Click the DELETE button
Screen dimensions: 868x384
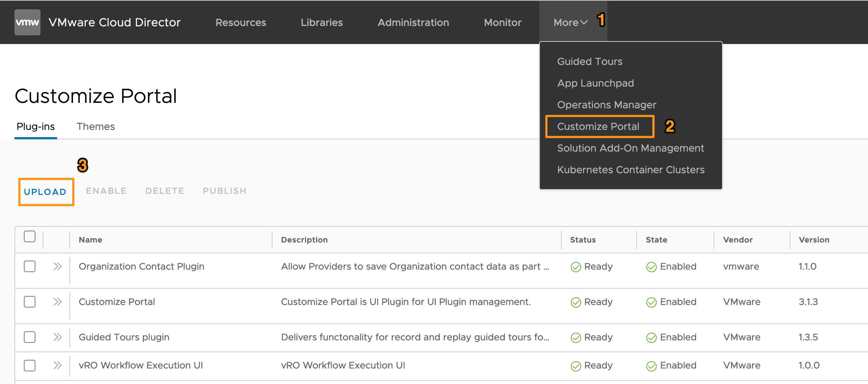click(165, 191)
